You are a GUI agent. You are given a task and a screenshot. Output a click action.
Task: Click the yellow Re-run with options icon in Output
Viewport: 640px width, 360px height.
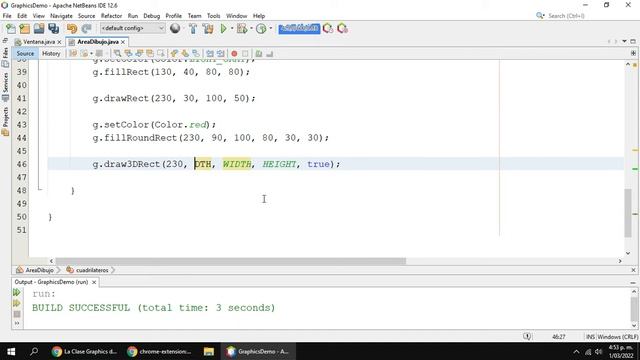(x=17, y=303)
